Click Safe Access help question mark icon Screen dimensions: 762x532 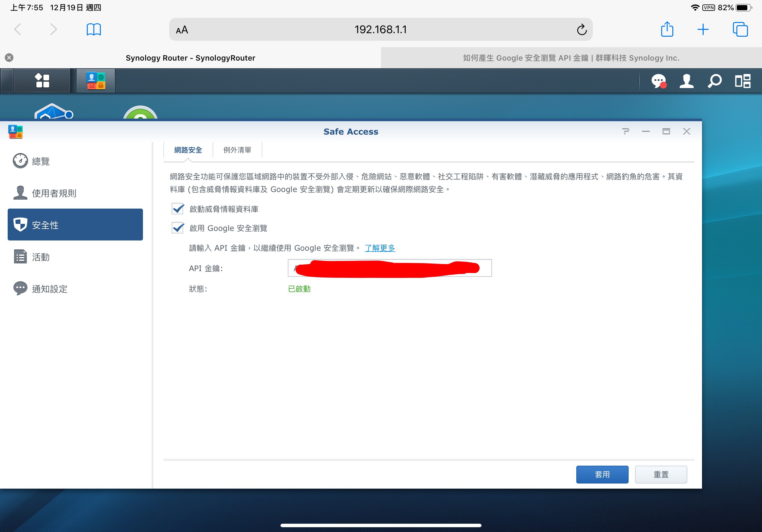(x=626, y=131)
